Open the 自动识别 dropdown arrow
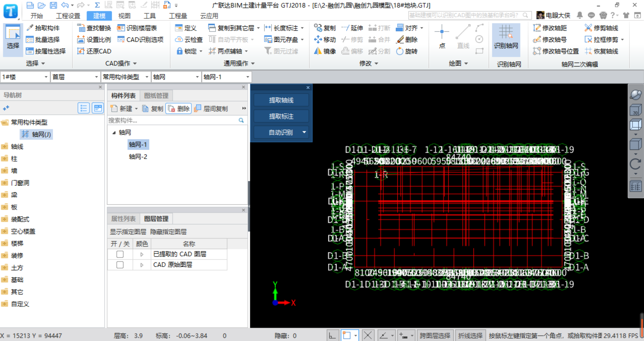This screenshot has width=644, height=341. [304, 132]
